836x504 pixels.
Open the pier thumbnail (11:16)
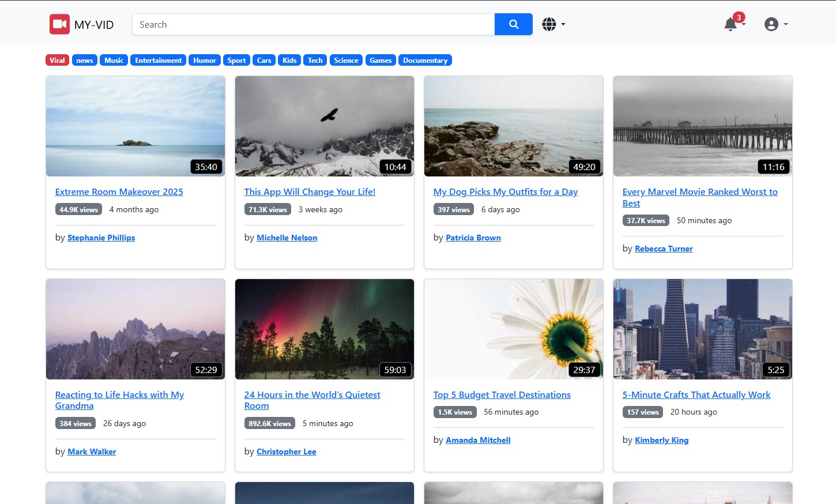pyautogui.click(x=703, y=126)
